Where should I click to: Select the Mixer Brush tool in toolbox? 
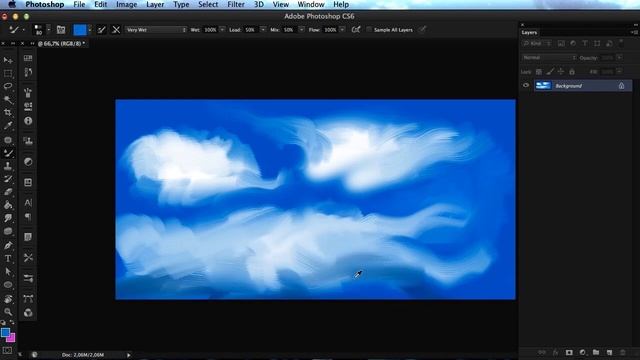(8, 153)
